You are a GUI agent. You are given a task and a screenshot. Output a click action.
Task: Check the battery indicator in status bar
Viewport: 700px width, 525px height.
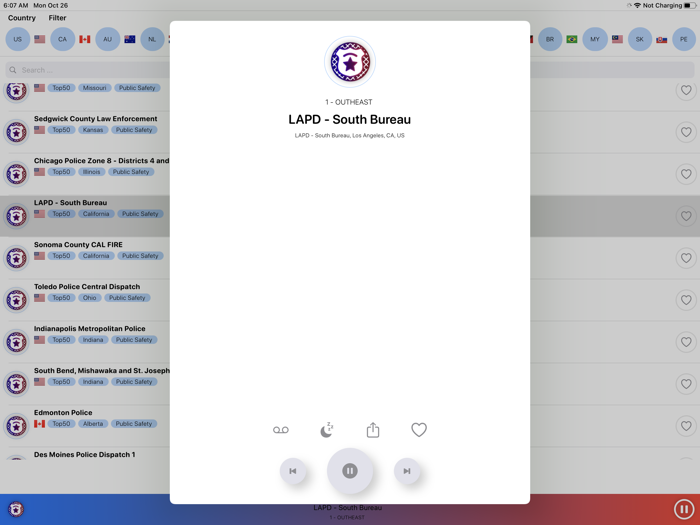point(690,5)
